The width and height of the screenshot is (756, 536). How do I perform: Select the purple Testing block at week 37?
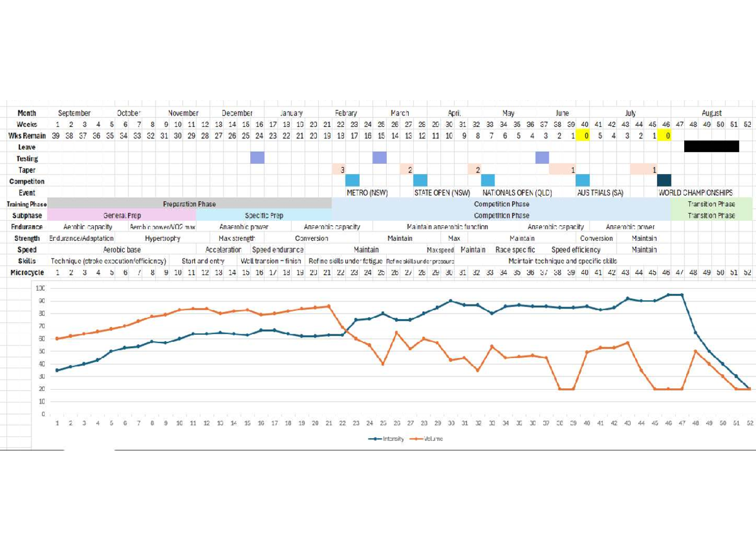[542, 158]
